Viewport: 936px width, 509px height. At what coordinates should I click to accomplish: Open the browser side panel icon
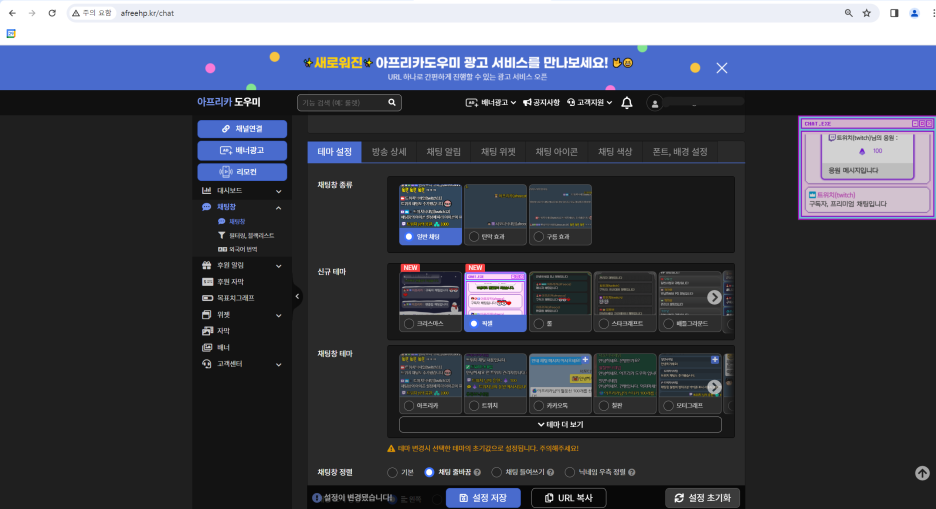pos(894,13)
